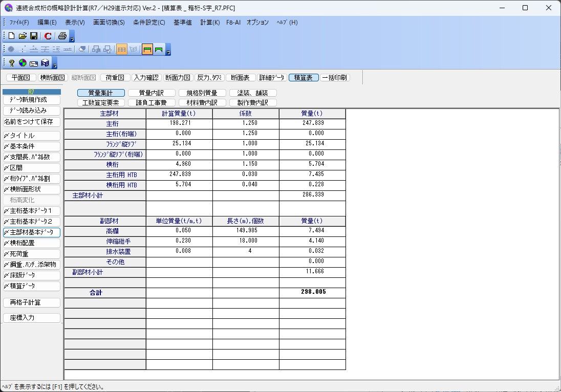
Task: Switch to the 断面表 tab
Action: 241,78
